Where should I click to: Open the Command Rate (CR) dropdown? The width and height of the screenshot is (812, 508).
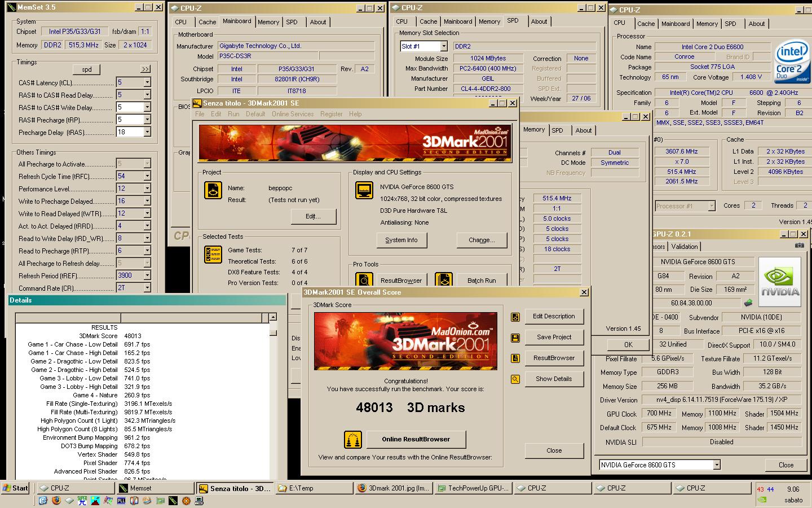pos(147,288)
